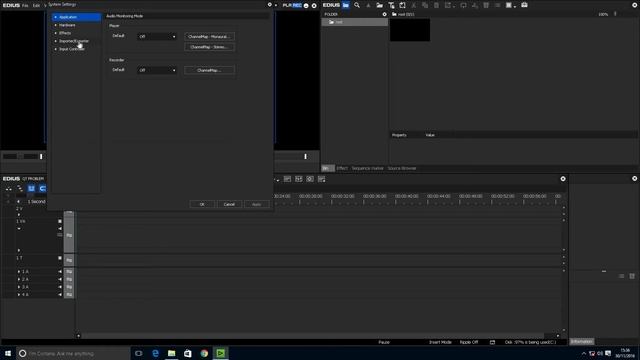Switch preview to REC recorder mode
The width and height of the screenshot is (640, 360).
pyautogui.click(x=297, y=5)
